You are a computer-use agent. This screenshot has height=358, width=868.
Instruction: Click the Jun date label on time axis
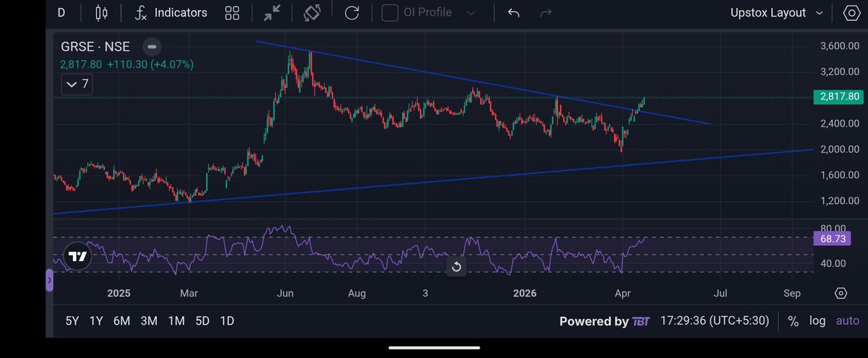(x=285, y=293)
